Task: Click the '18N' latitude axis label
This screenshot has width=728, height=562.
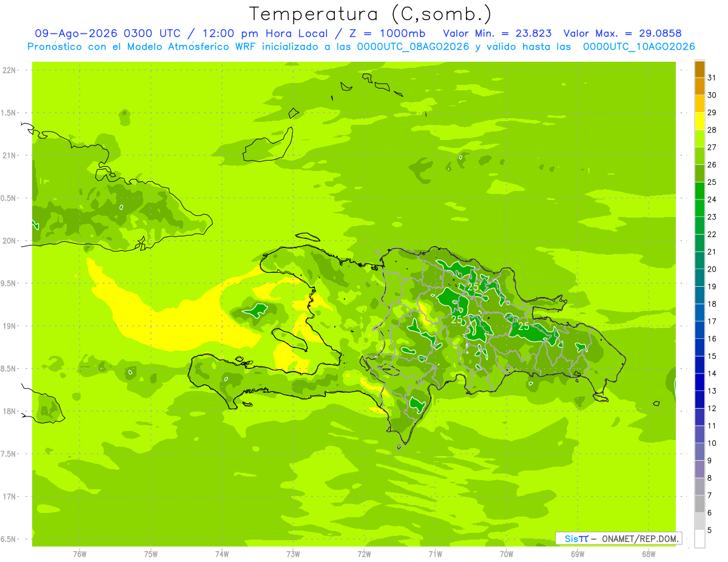Action: [x=8, y=412]
